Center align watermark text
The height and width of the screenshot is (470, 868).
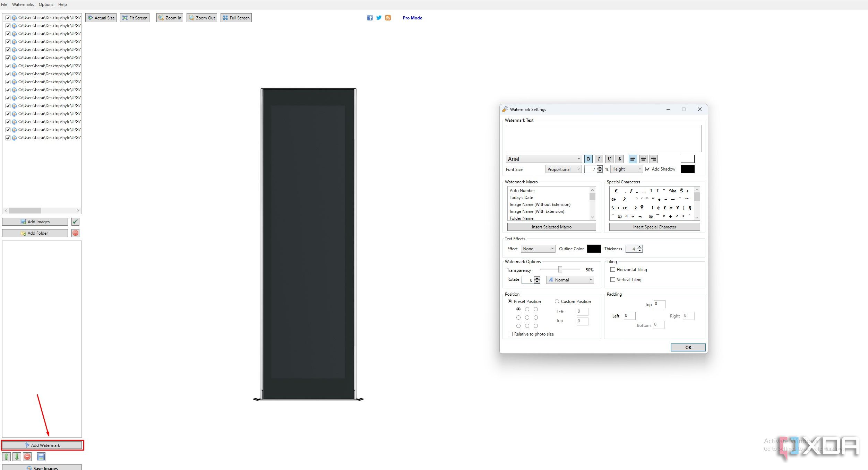(643, 159)
